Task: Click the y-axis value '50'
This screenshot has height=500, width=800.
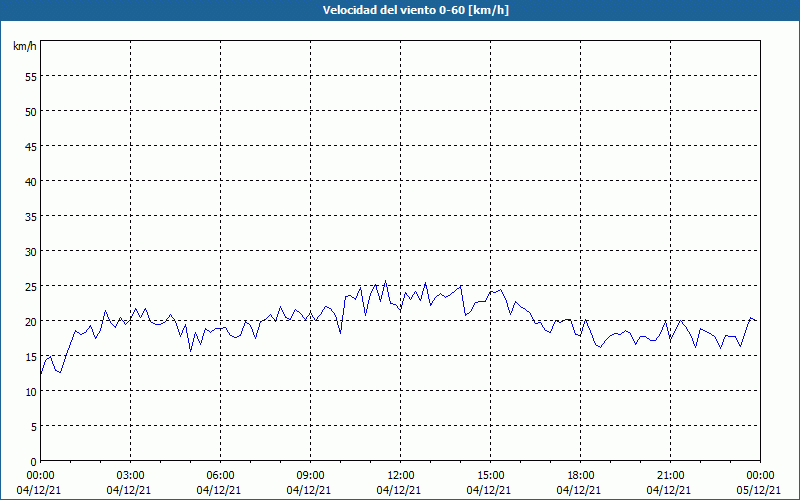Action: coord(31,111)
